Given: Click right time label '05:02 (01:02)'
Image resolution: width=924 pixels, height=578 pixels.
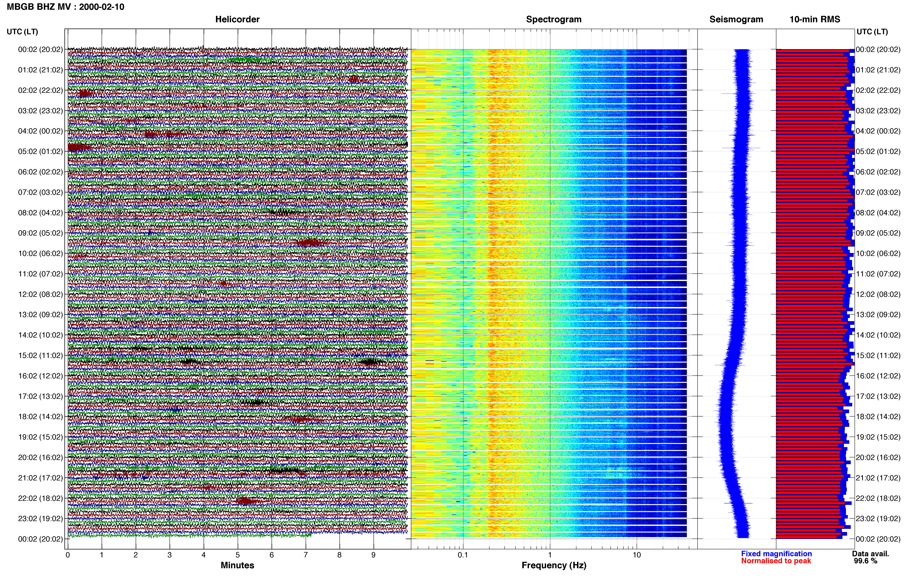Looking at the screenshot, I should point(878,151).
